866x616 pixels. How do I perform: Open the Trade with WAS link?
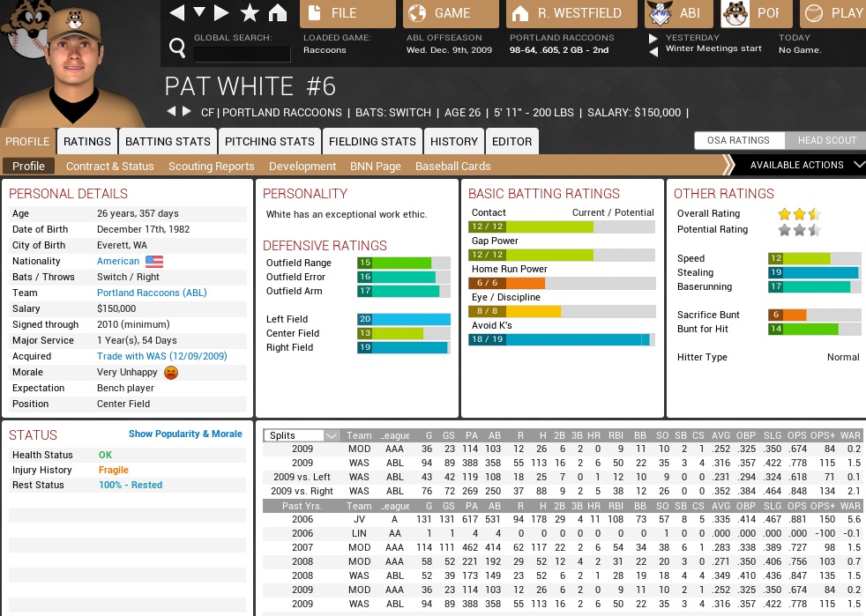(x=162, y=356)
